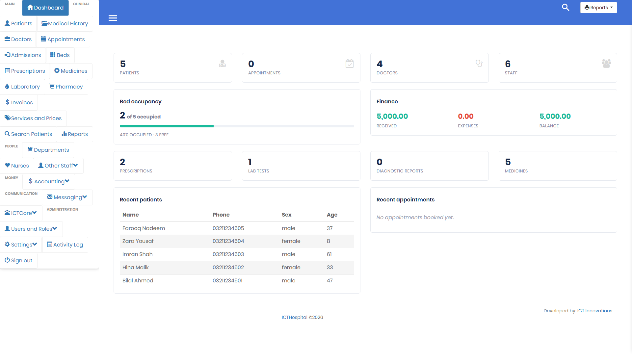Click the Lab Tests stat card
This screenshot has width=632, height=364.
301,166
